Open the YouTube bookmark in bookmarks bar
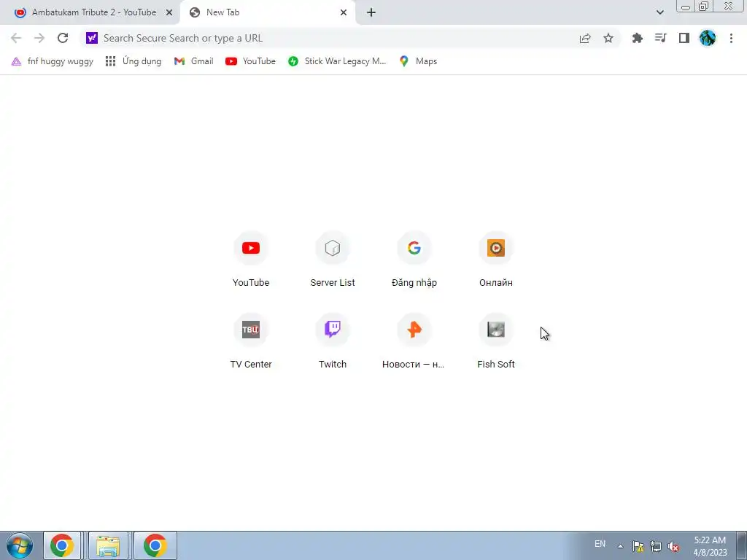Viewport: 747px width, 560px height. click(x=251, y=61)
